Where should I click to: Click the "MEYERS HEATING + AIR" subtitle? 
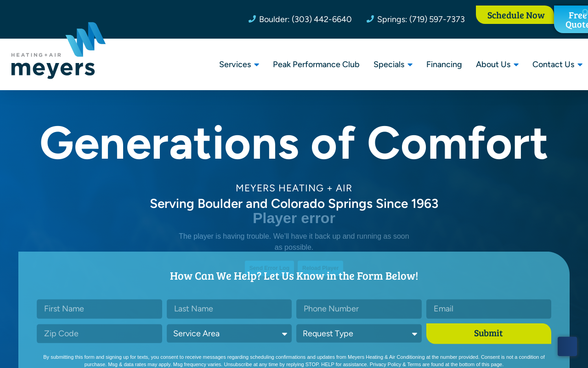294,188
